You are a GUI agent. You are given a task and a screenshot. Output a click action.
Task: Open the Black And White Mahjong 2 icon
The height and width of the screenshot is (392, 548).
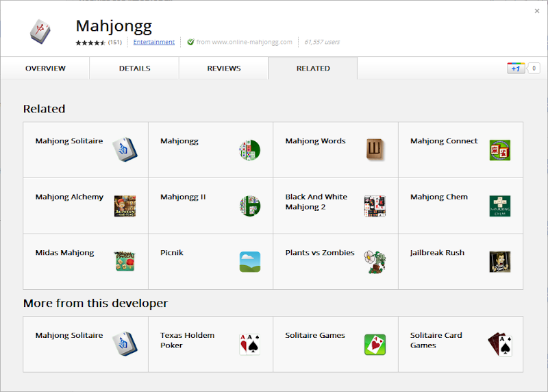tap(375, 206)
